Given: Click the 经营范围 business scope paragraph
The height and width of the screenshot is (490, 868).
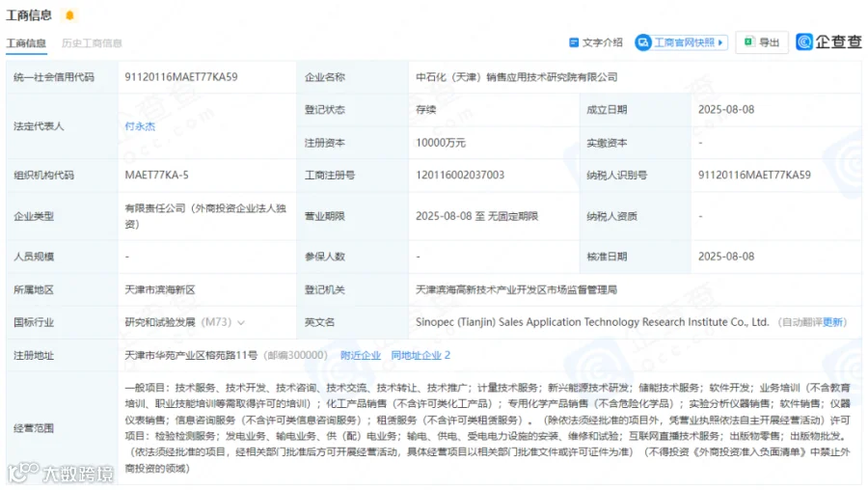Looking at the screenshot, I should (x=487, y=428).
